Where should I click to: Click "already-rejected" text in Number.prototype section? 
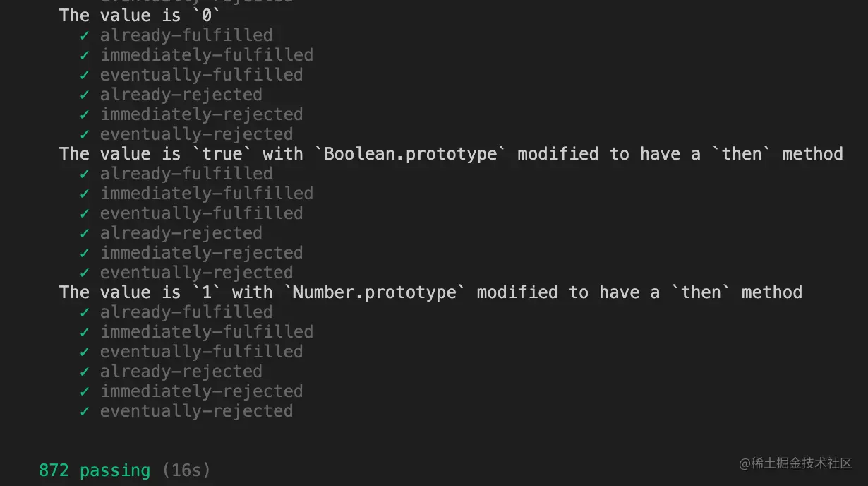click(181, 372)
